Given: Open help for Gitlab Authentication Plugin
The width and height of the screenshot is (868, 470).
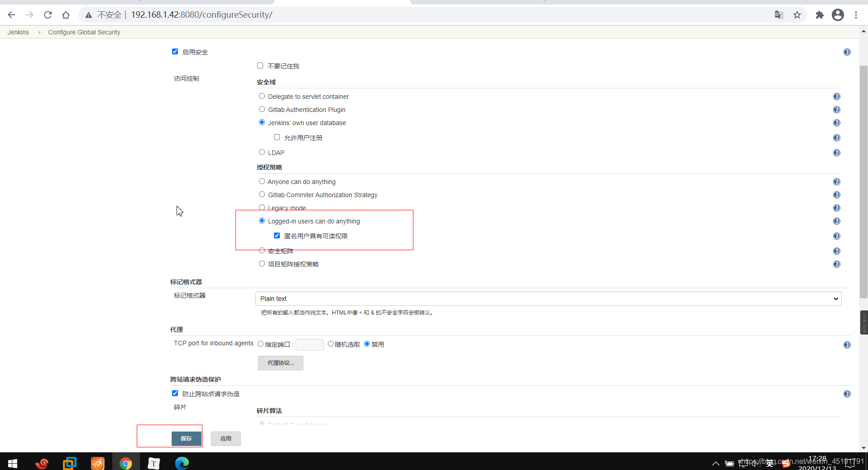Looking at the screenshot, I should click(x=837, y=110).
